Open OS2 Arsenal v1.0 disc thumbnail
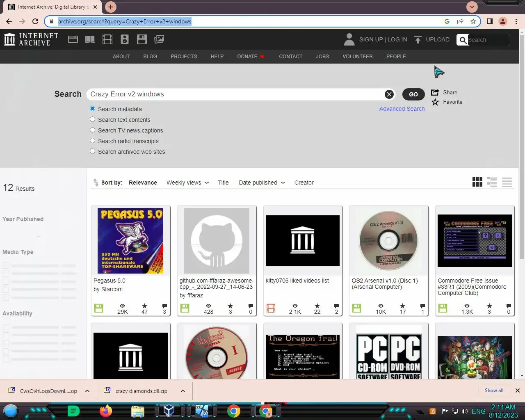Image resolution: width=525 pixels, height=420 pixels. (x=389, y=241)
